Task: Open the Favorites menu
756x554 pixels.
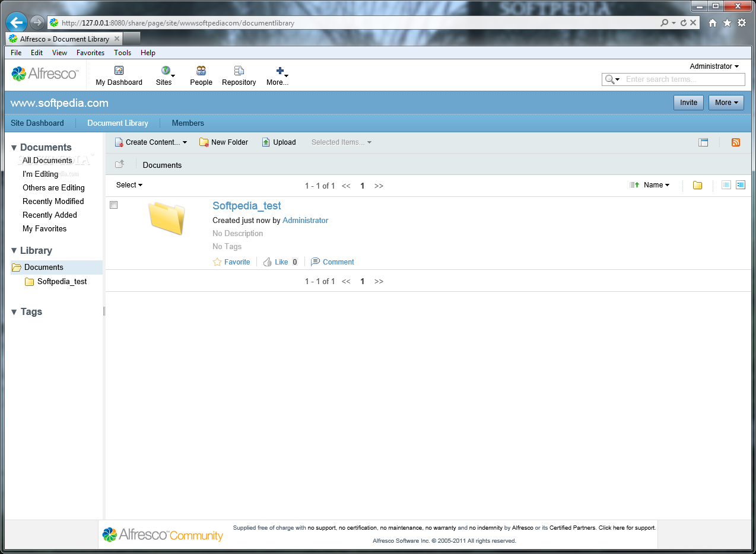Action: click(90, 53)
